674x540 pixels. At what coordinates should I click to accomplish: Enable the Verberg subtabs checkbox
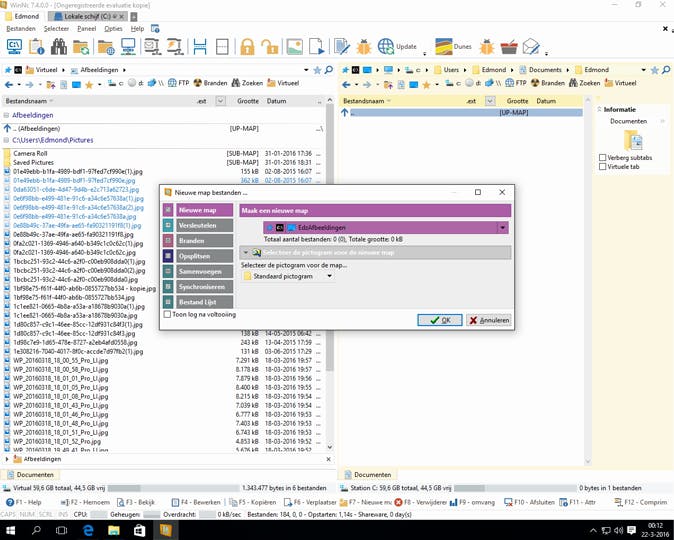[x=603, y=157]
